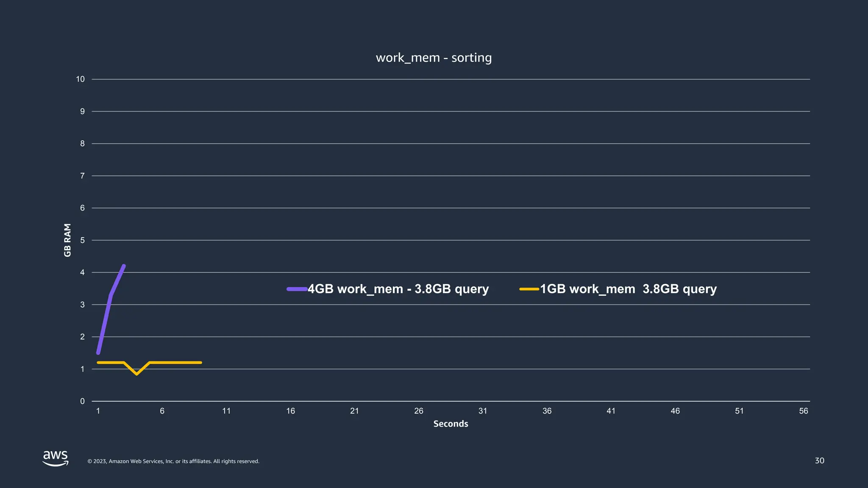Viewport: 868px width, 488px height.
Task: Click the purple 4GB work_mem legend swatch
Action: pyautogui.click(x=297, y=289)
